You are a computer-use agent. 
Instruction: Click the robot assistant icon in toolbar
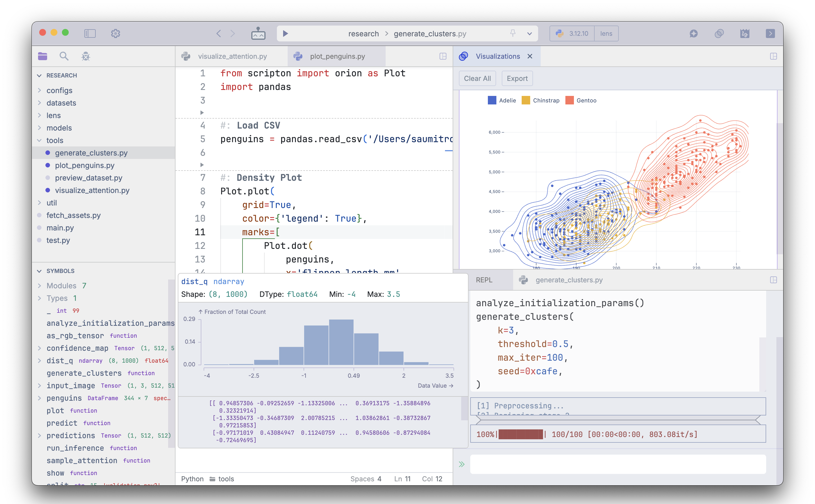(258, 33)
